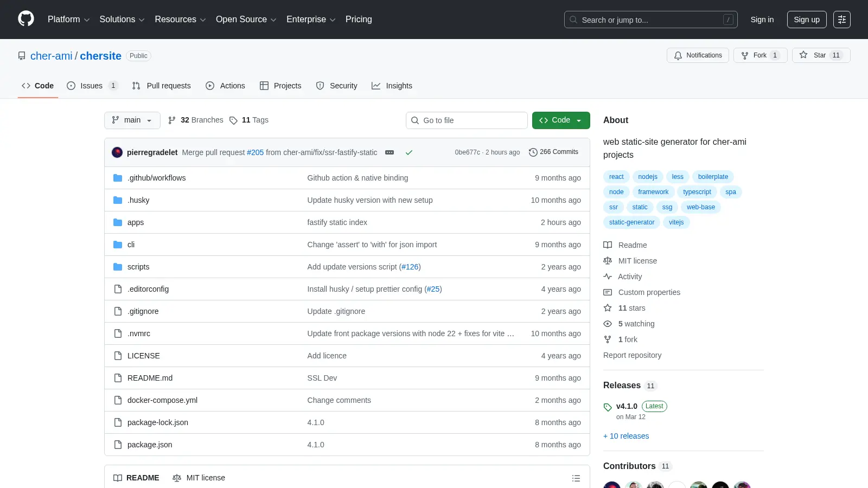Image resolution: width=868 pixels, height=488 pixels.
Task: Open the cher-ami owner link
Action: click(x=52, y=56)
